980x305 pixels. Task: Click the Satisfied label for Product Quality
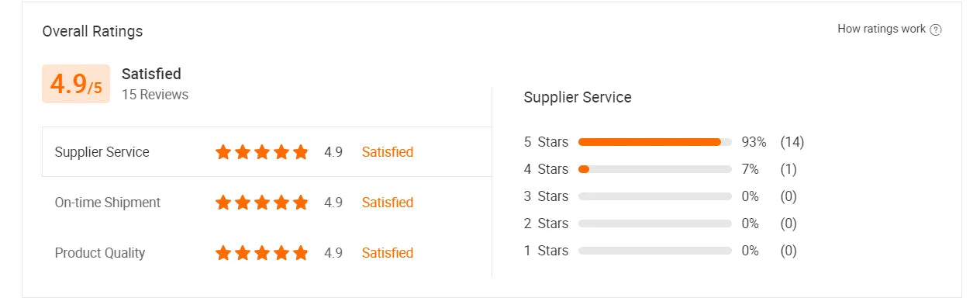388,253
